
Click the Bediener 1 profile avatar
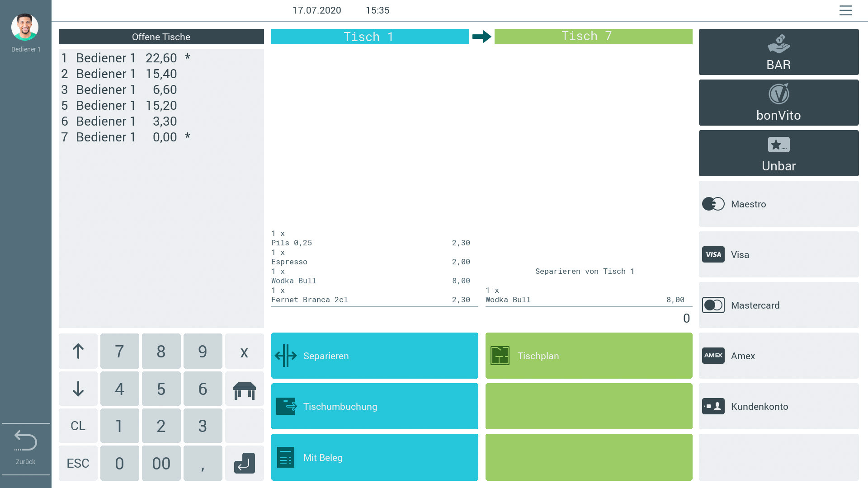click(x=25, y=27)
